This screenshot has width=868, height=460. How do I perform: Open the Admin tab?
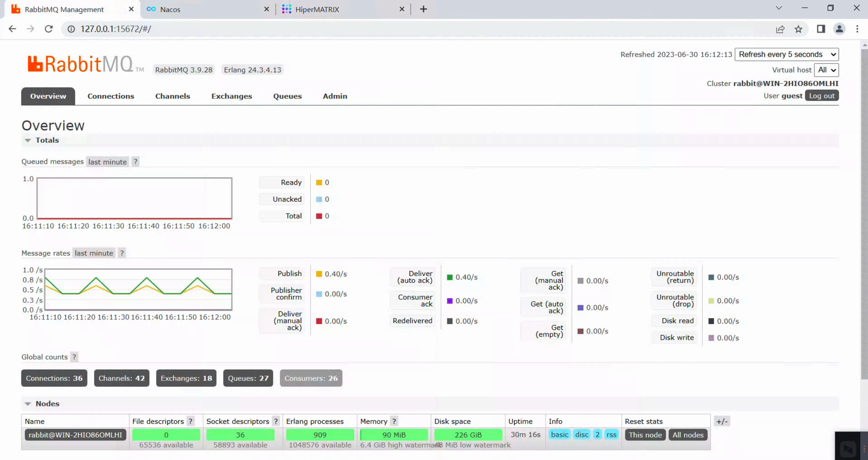click(335, 96)
